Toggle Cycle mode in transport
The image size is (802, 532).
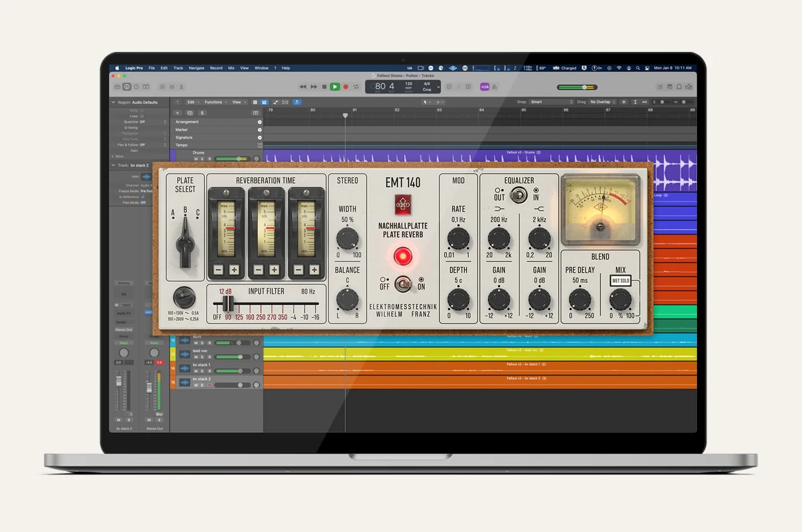point(356,87)
